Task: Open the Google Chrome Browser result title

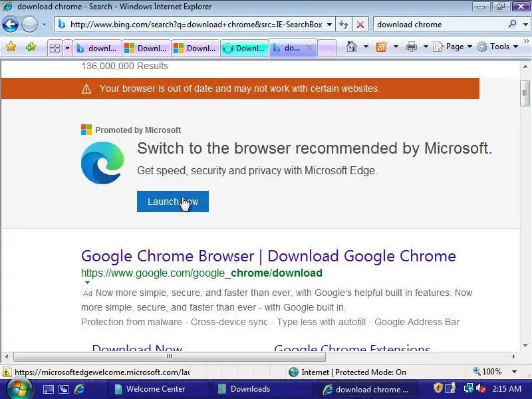Action: pos(269,256)
